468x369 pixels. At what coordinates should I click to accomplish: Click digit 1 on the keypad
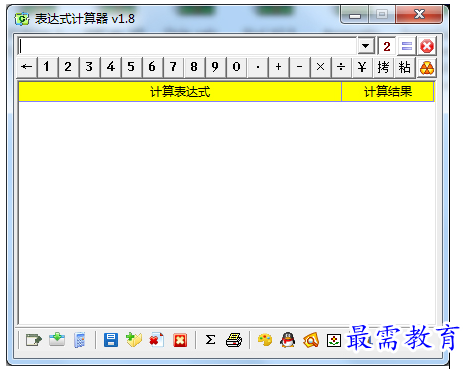click(47, 67)
